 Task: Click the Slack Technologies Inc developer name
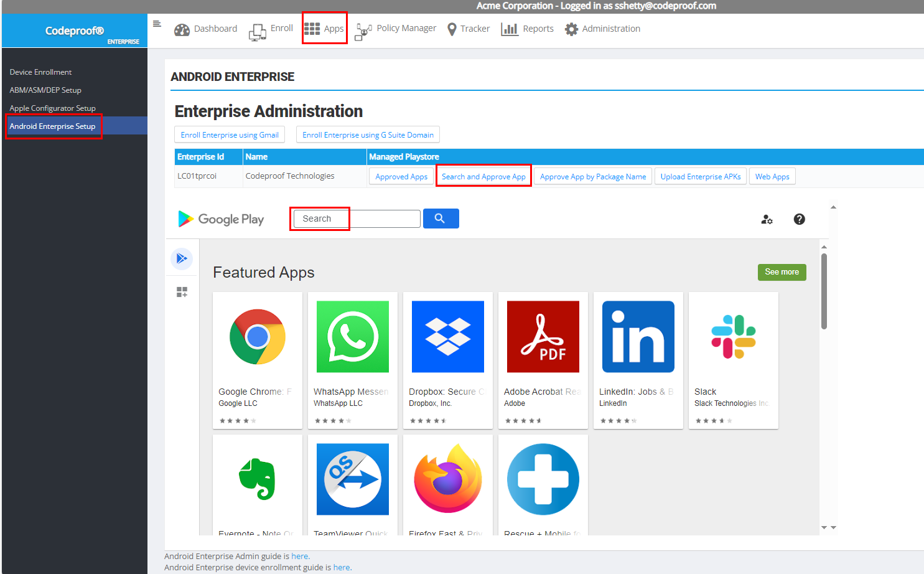pyautogui.click(x=731, y=403)
